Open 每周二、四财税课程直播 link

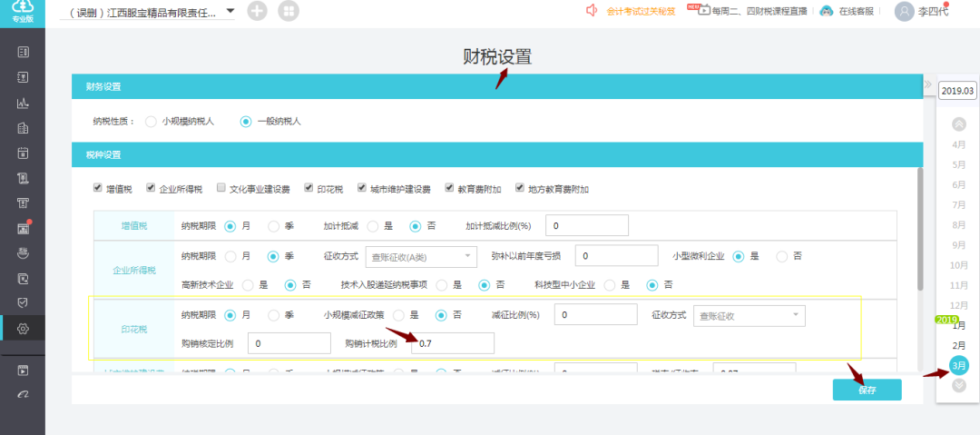point(759,11)
